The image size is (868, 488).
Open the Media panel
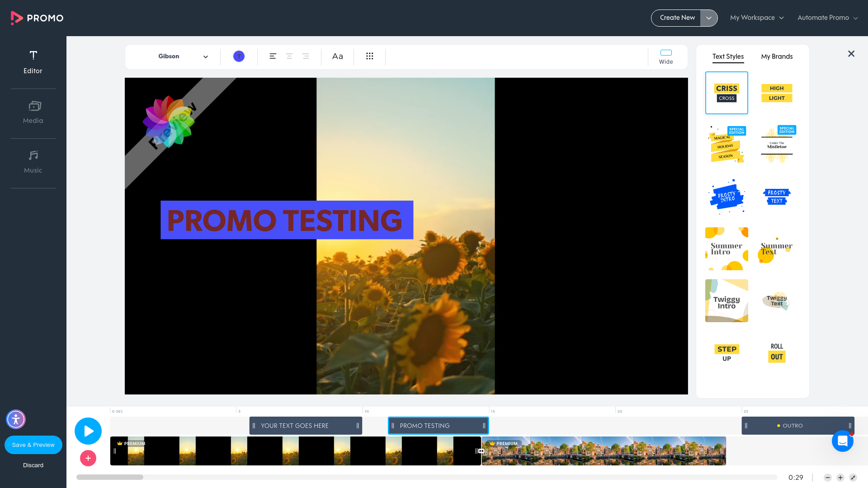[33, 112]
